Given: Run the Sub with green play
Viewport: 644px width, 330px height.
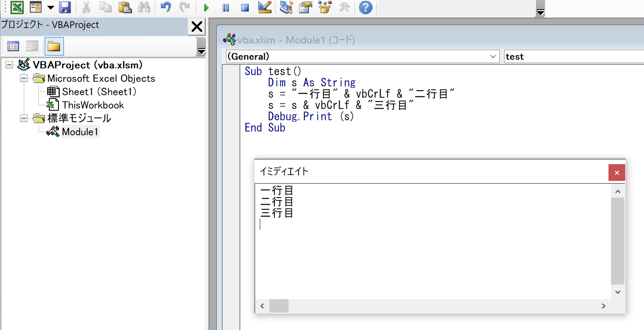Looking at the screenshot, I should click(206, 8).
